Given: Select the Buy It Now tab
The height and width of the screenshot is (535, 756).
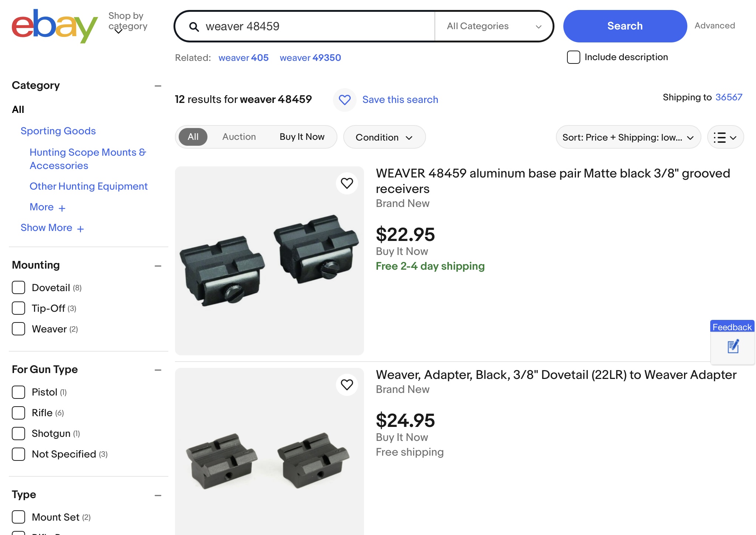Looking at the screenshot, I should [302, 137].
